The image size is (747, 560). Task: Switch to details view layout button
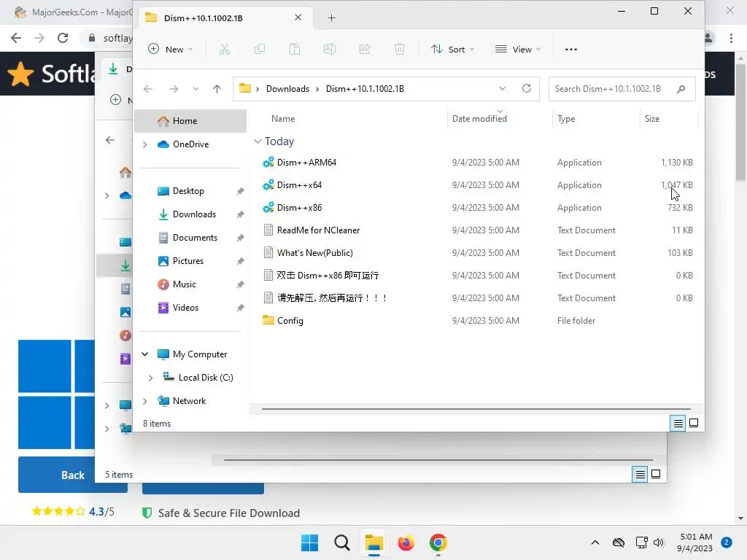coord(678,423)
